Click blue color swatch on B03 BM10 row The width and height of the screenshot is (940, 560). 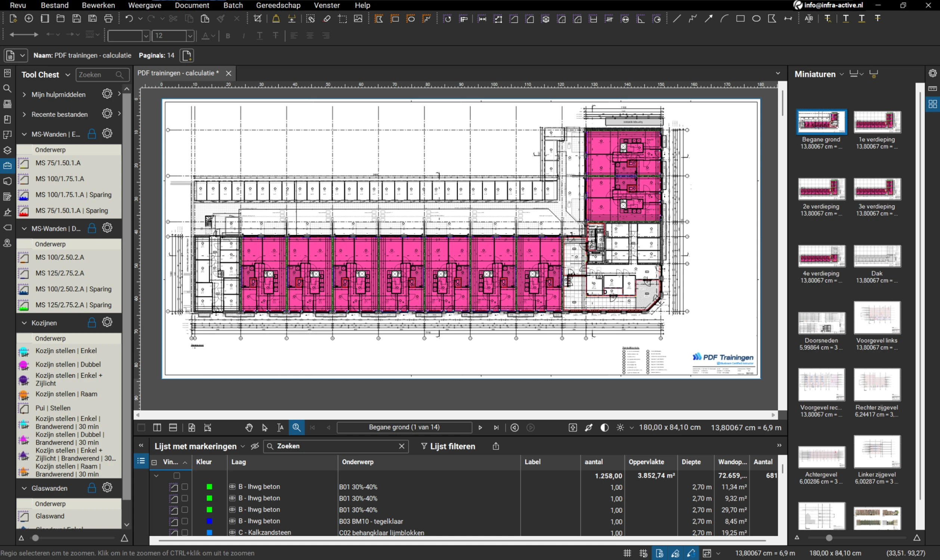point(210,521)
